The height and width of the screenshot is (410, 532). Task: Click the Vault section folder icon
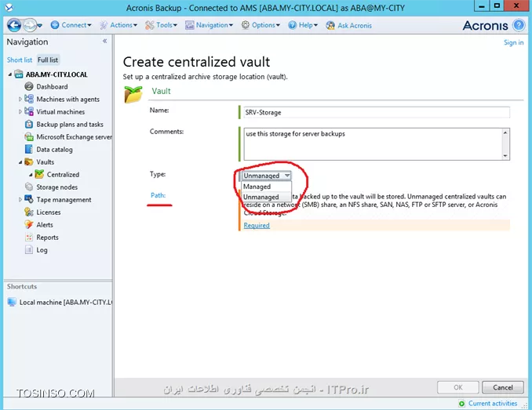coord(133,95)
